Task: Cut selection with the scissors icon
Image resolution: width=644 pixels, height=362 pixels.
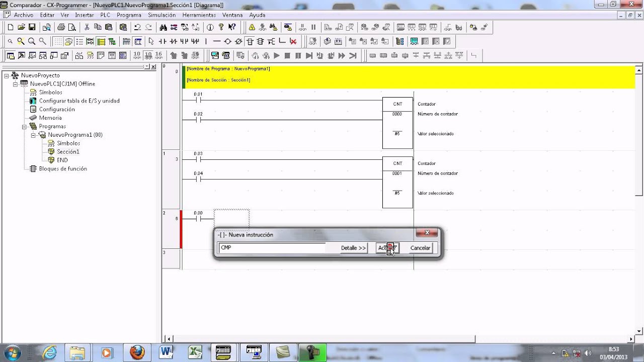Action: [x=87, y=27]
